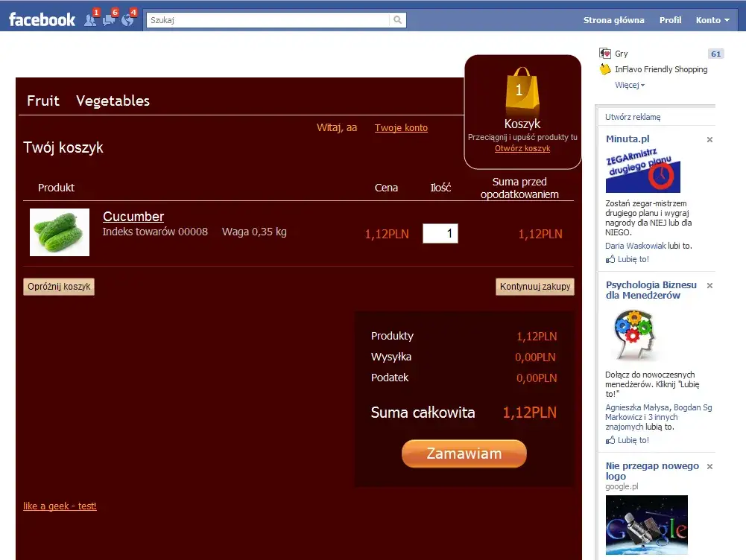The width and height of the screenshot is (746, 560).
Task: Switch to the Fruit category
Action: 43,101
